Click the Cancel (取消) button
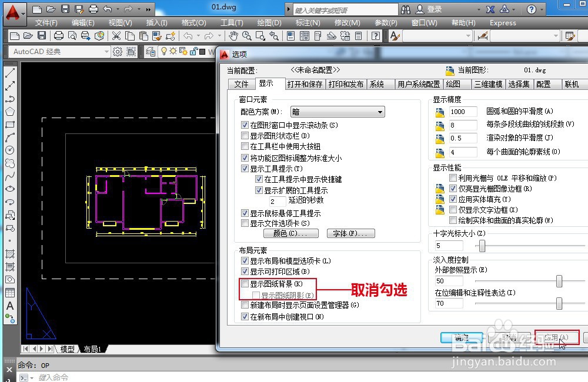 tap(509, 337)
